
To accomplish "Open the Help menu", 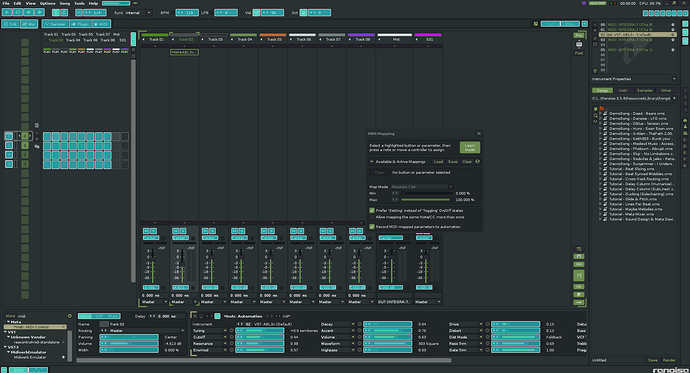I will click(x=93, y=3).
